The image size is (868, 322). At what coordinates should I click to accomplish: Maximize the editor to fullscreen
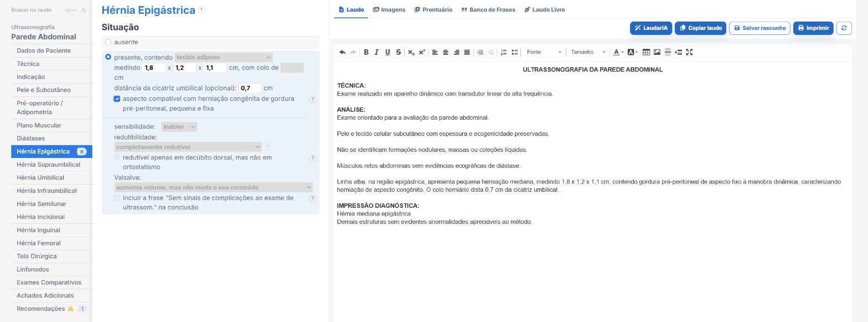(x=689, y=52)
